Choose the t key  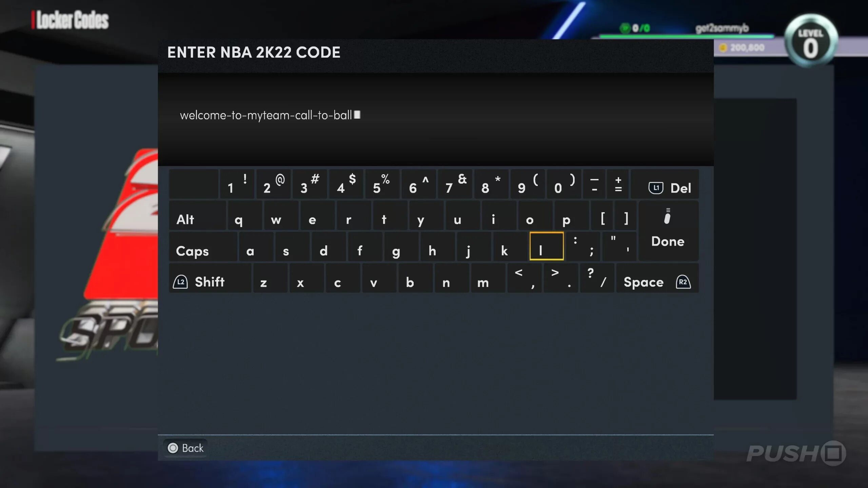(390, 216)
